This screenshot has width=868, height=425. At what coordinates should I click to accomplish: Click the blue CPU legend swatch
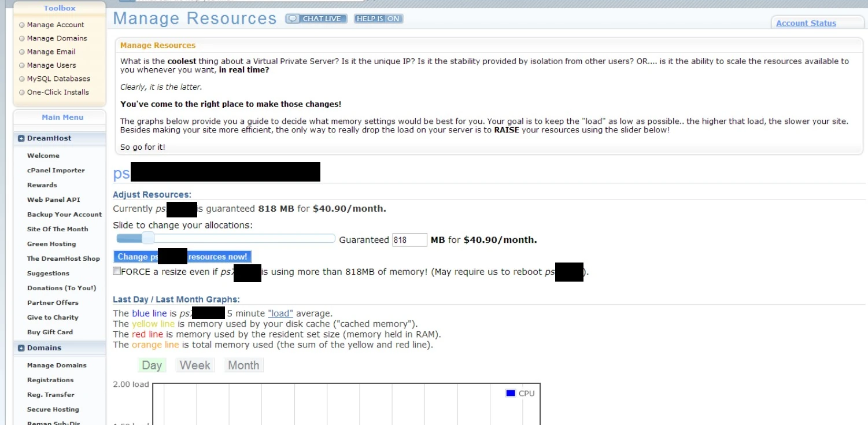[511, 393]
